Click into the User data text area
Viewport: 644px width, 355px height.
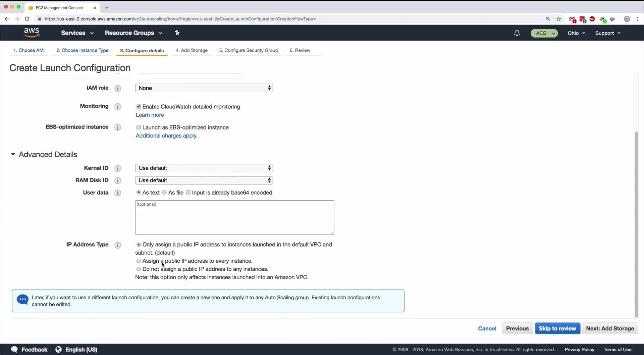[234, 217]
